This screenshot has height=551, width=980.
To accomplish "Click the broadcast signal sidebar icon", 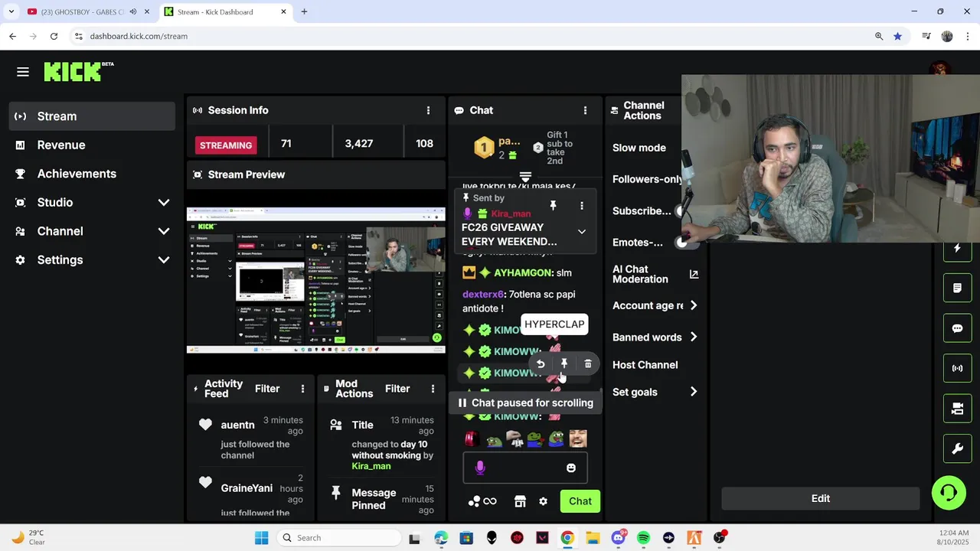I will [x=957, y=368].
